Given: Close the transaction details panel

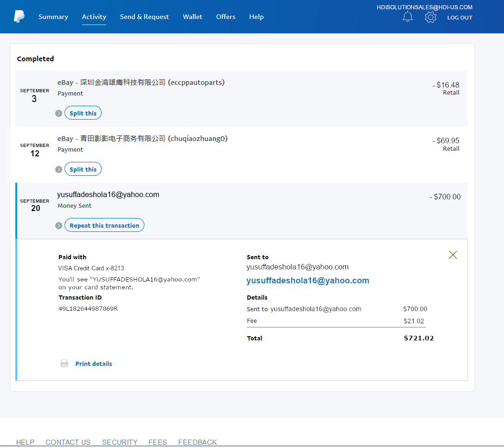Looking at the screenshot, I should (453, 255).
